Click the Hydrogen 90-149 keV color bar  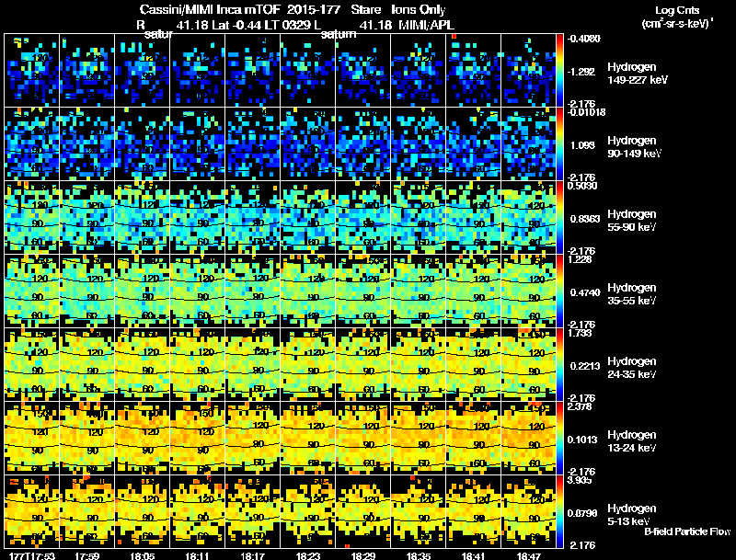click(559, 144)
